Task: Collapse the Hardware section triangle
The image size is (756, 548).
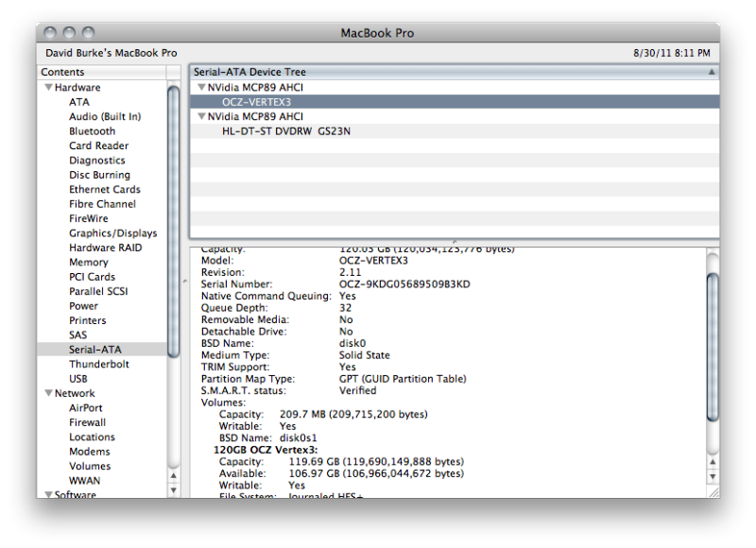Action: 48,87
